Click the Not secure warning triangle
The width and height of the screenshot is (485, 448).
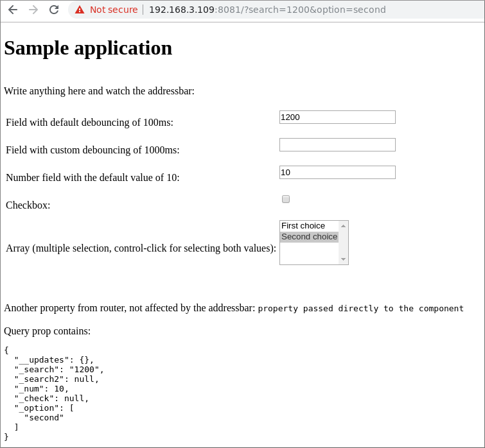click(x=80, y=10)
